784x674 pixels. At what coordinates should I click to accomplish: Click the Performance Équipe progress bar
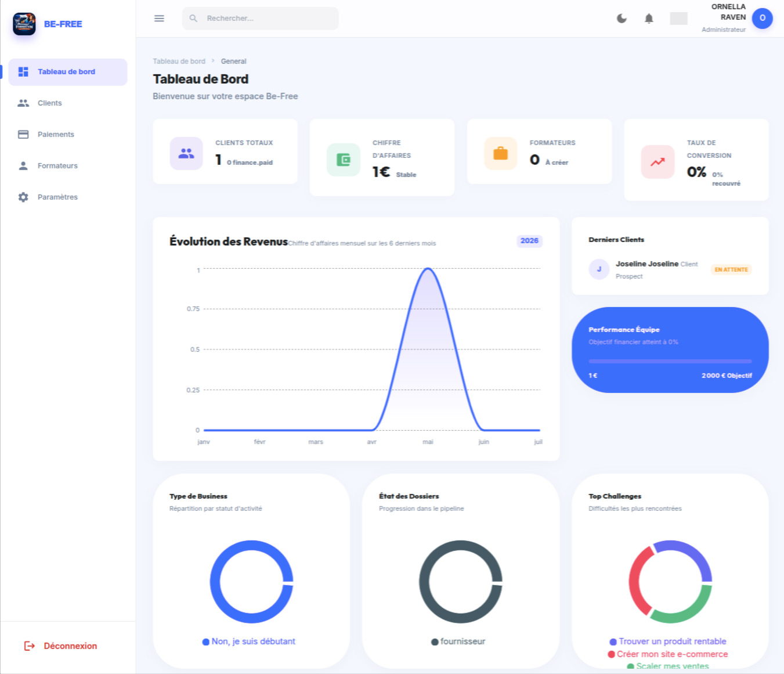point(670,361)
